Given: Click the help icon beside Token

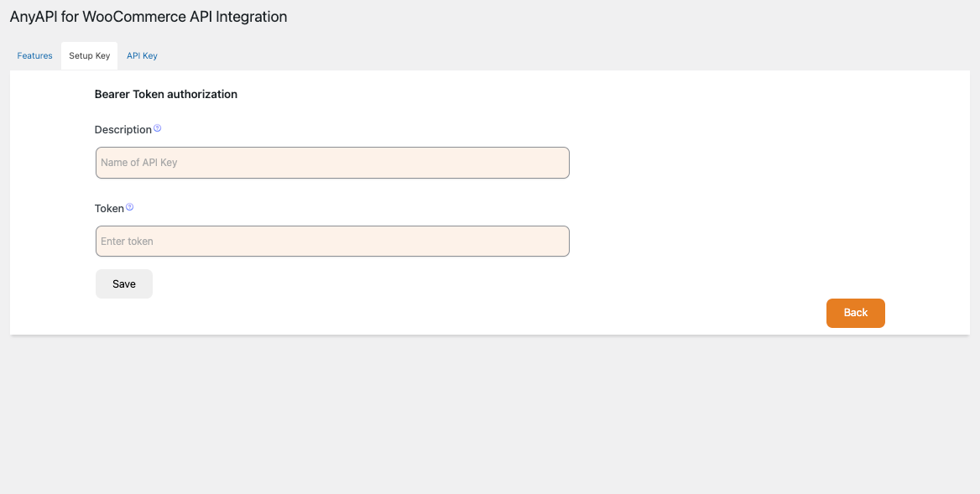Looking at the screenshot, I should [x=129, y=207].
